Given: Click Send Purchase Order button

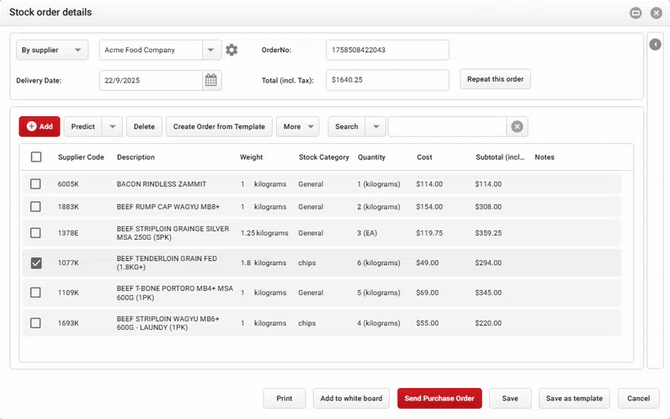Looking at the screenshot, I should pyautogui.click(x=440, y=398).
